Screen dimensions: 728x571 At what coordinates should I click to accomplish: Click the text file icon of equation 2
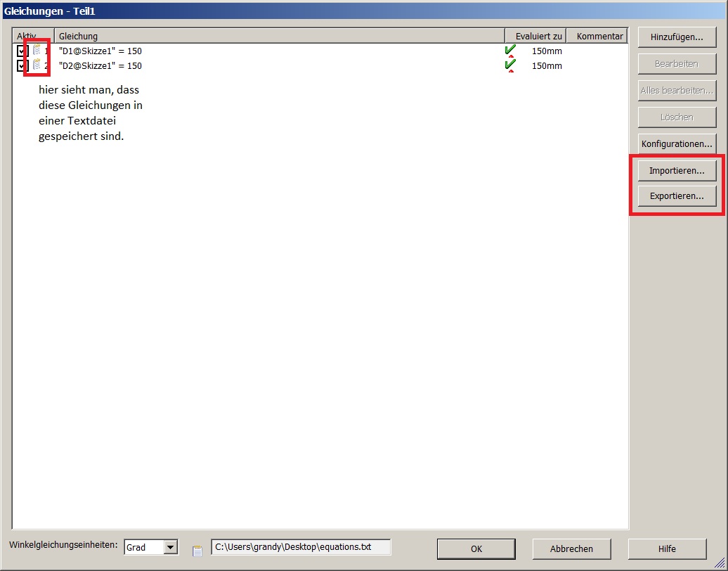37,65
